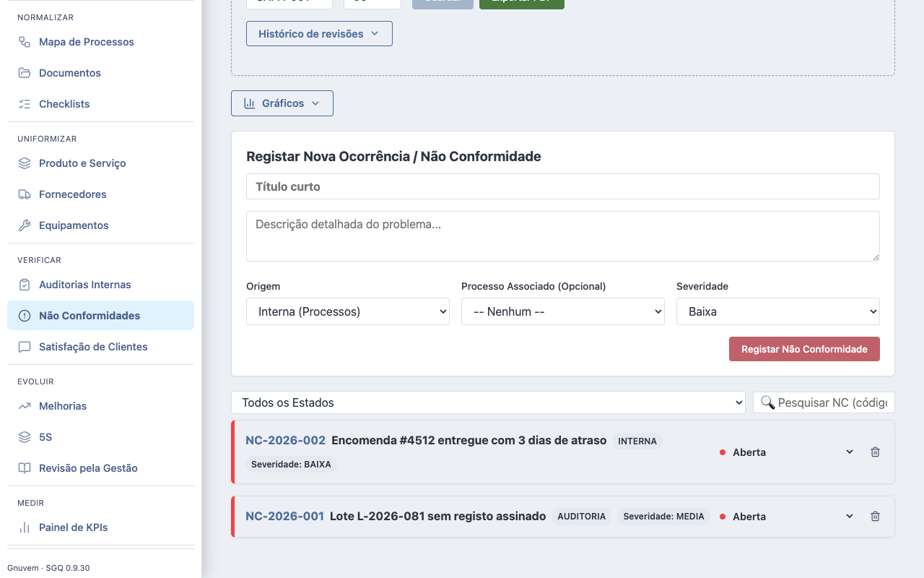Delete NC-2026-002 with its trash icon
Screen dimensions: 924x578
pyautogui.click(x=875, y=452)
